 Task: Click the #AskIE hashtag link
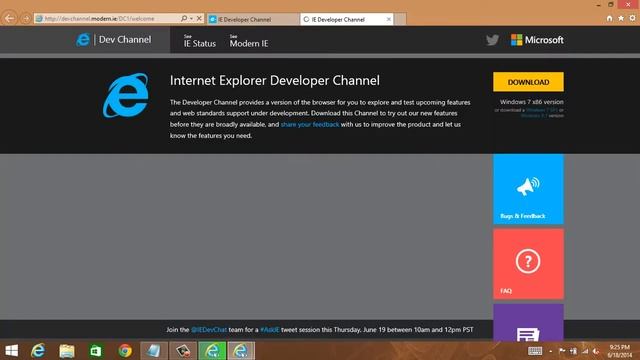pos(270,330)
